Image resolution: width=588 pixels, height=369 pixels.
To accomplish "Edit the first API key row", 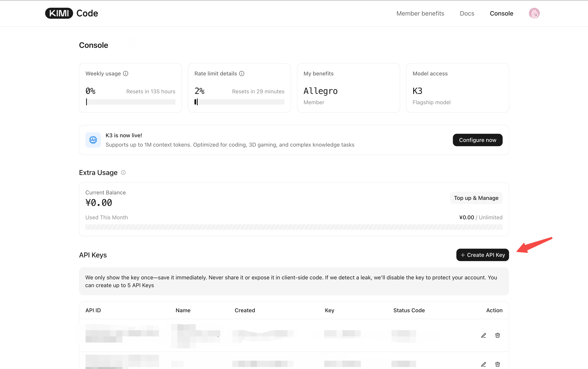I will pos(484,335).
